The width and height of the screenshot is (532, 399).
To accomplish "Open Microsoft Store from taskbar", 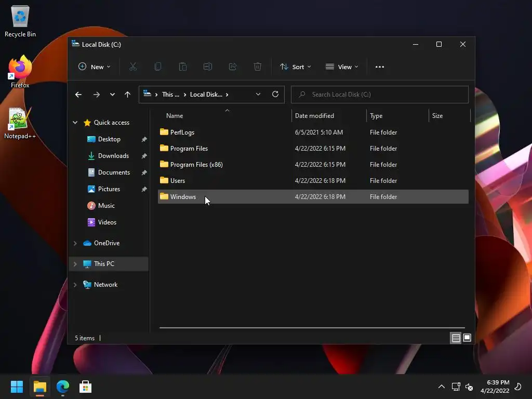I will tap(86, 387).
